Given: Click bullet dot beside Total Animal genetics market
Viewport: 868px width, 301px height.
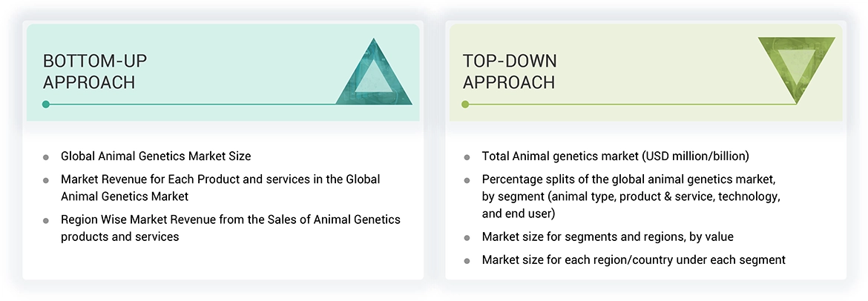Looking at the screenshot, I should [467, 157].
